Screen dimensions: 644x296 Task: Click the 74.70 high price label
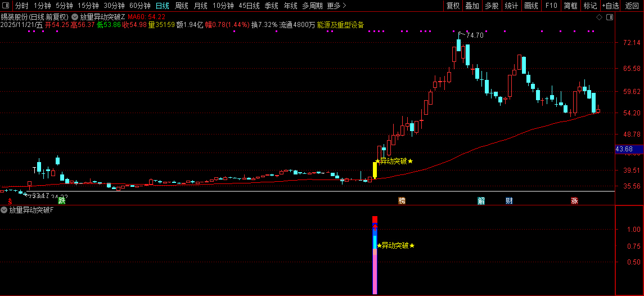(475, 36)
